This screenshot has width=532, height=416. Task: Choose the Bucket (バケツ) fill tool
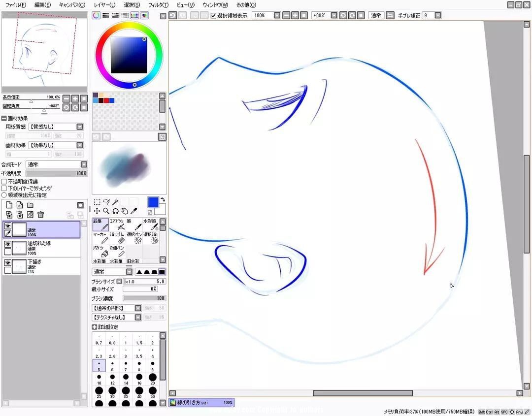[100, 252]
